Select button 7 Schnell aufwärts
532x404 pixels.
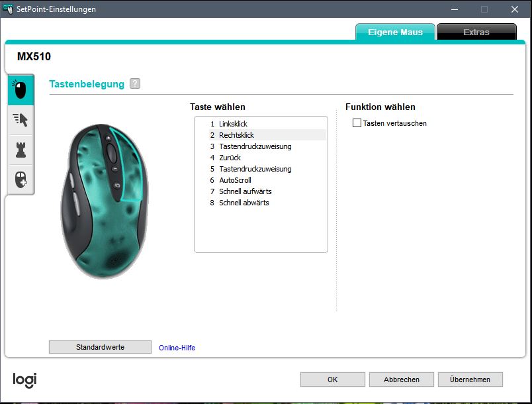pos(267,191)
